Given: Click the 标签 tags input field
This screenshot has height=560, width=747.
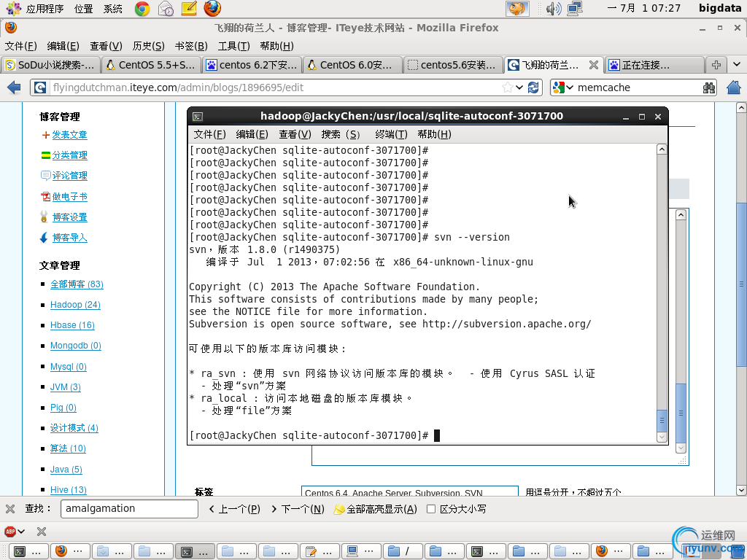Looking at the screenshot, I should pyautogui.click(x=410, y=491).
